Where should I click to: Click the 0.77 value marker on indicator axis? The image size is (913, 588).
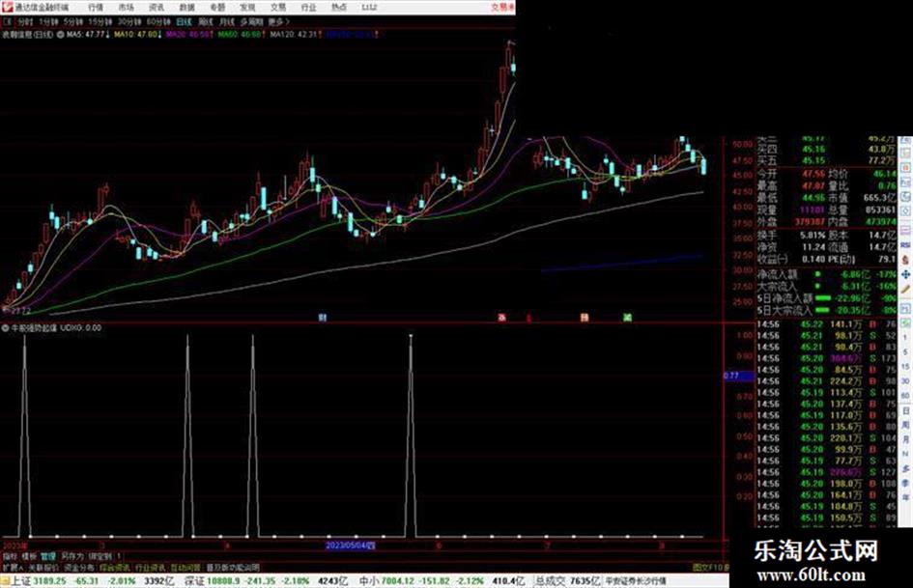tap(738, 376)
